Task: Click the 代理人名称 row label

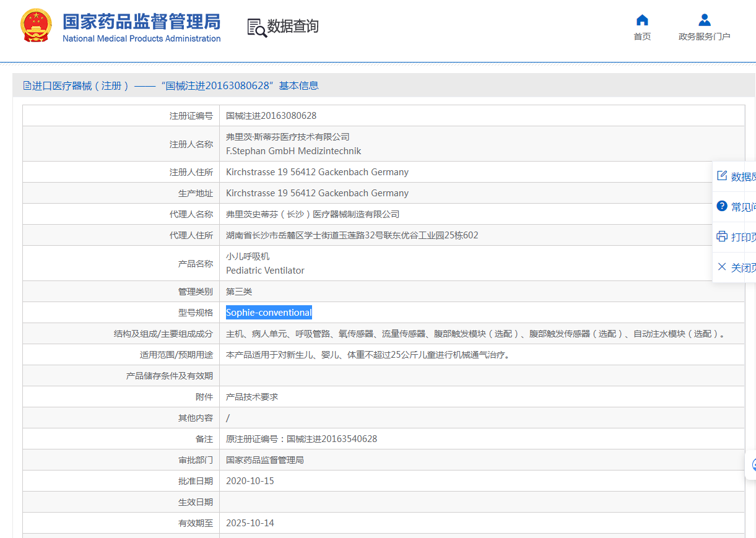Action: [x=191, y=214]
